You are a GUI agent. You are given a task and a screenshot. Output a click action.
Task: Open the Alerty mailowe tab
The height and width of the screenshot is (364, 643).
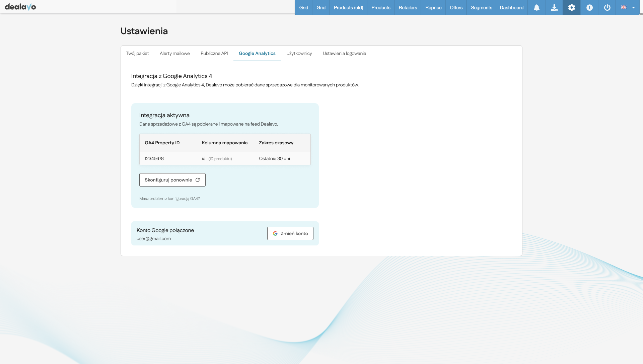click(x=174, y=53)
